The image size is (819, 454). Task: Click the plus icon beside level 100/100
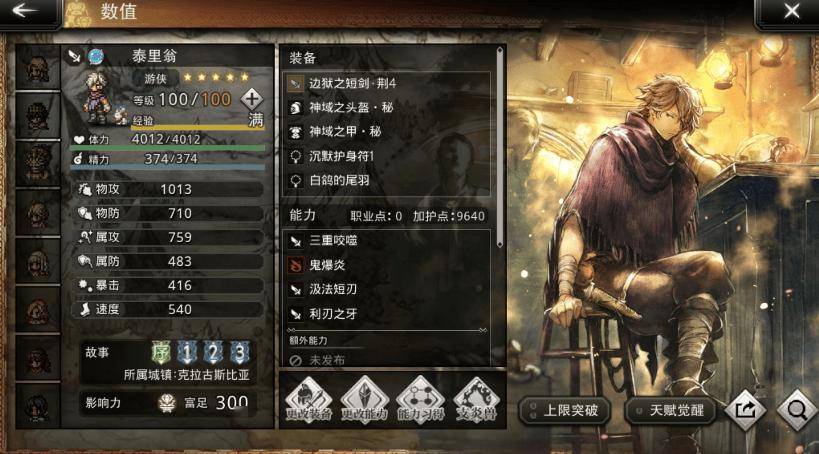click(252, 99)
